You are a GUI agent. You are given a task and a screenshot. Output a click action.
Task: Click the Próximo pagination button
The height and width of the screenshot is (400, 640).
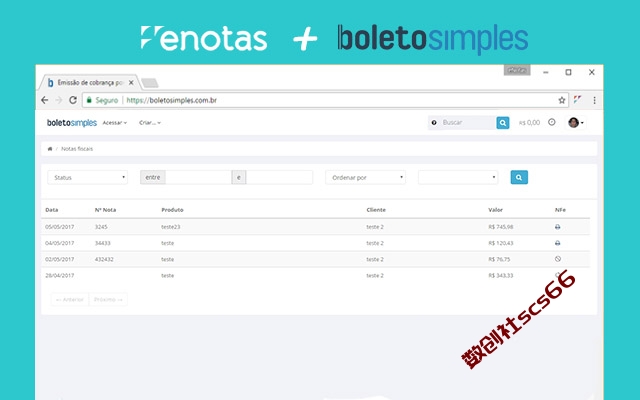coord(108,299)
